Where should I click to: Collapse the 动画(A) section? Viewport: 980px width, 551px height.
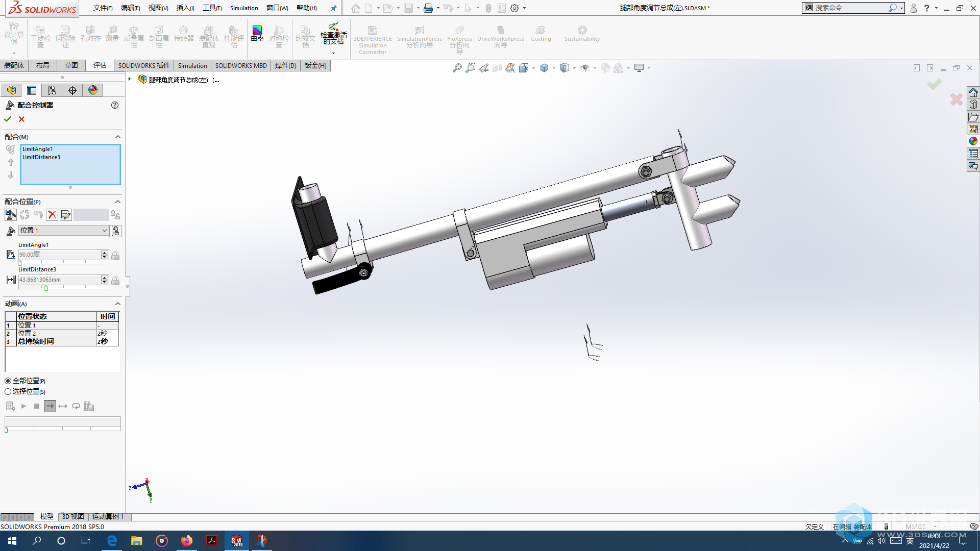118,304
